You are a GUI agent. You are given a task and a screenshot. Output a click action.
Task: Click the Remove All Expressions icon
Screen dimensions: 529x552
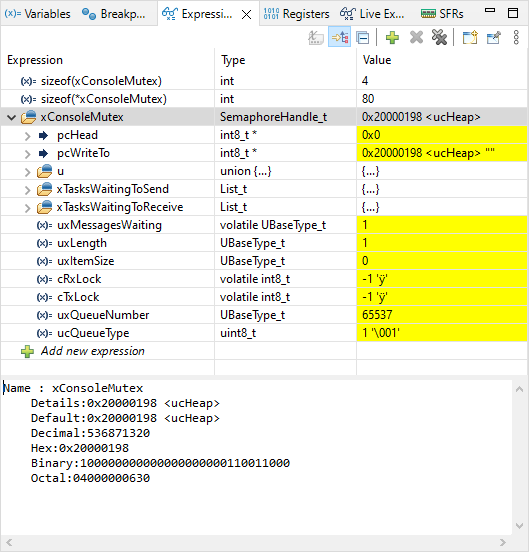coord(439,37)
